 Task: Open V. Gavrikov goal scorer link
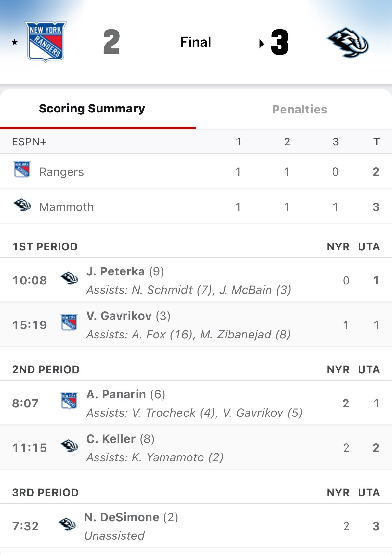[x=119, y=316]
